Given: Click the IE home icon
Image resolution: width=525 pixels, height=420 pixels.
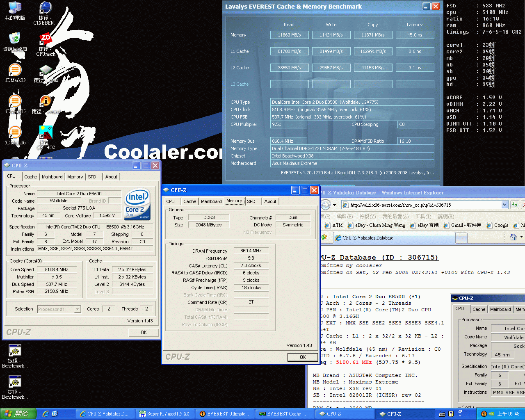Looking at the screenshot, I should click(x=514, y=237).
